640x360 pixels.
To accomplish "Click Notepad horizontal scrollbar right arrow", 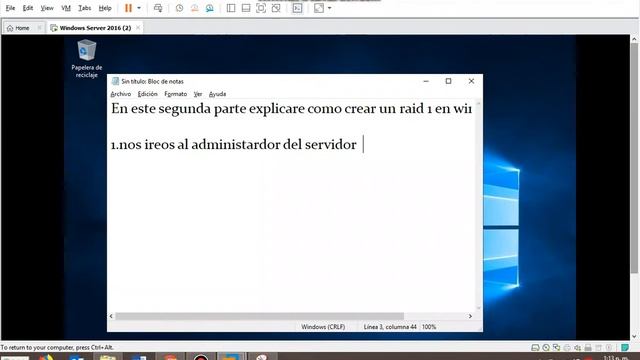I will coord(470,316).
